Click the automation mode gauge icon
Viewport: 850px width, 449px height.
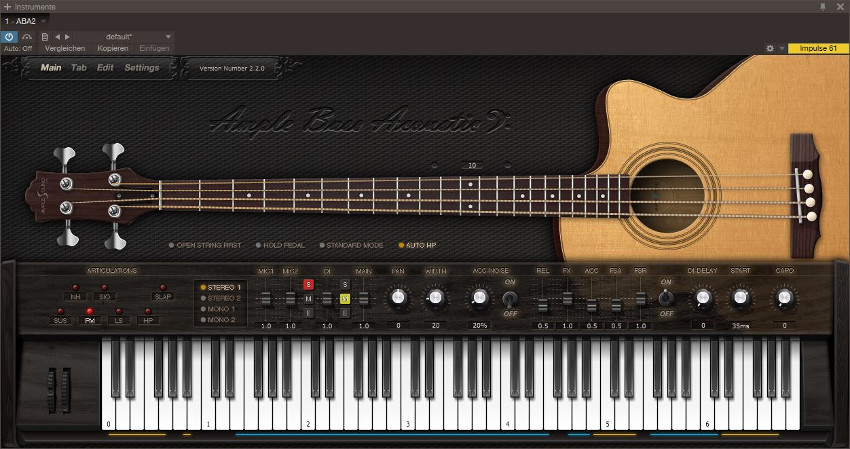tap(27, 37)
